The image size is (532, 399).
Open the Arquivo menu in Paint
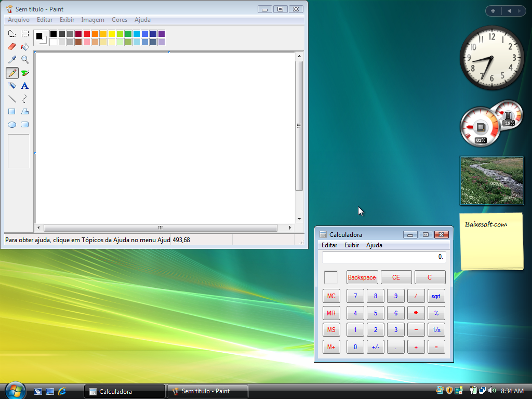click(x=19, y=20)
